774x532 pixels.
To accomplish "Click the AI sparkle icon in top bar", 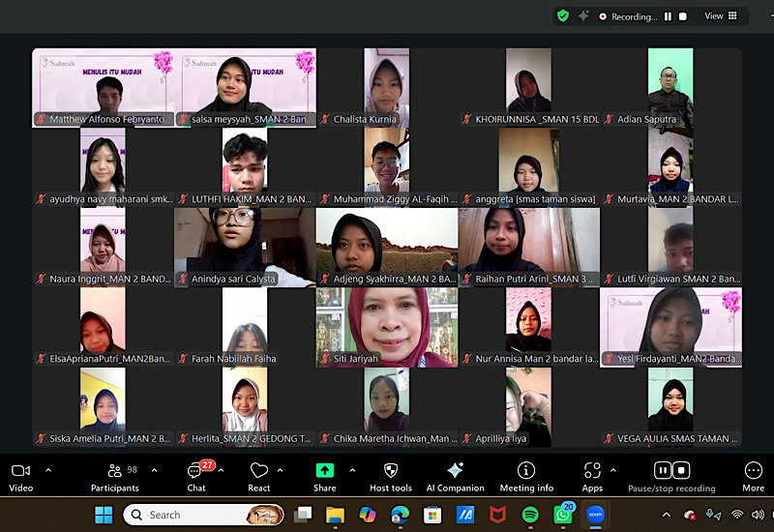I will pyautogui.click(x=583, y=15).
